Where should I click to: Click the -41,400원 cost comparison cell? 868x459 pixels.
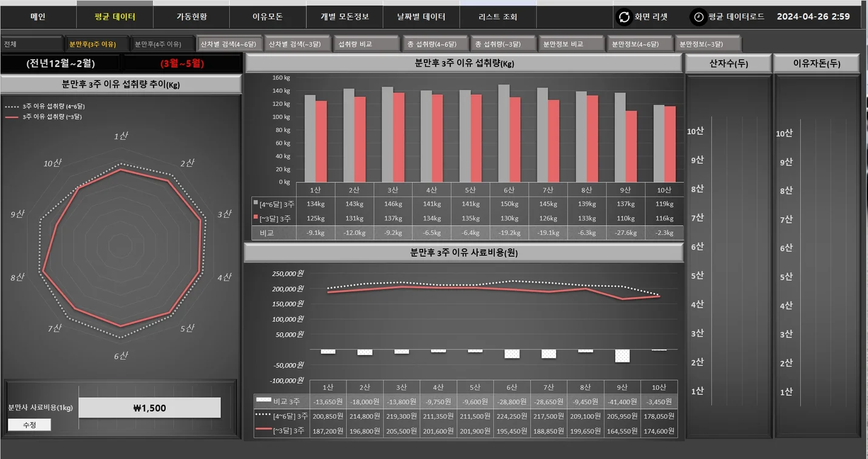(622, 402)
